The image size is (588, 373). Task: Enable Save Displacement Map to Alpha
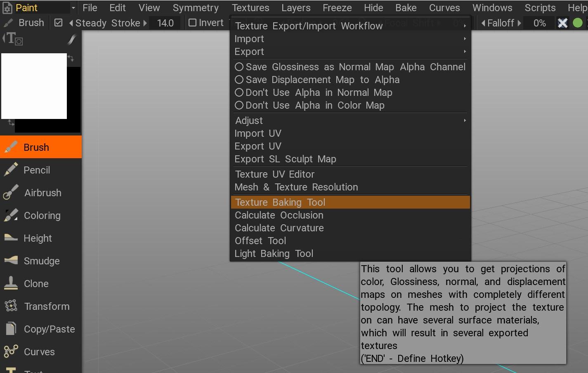tap(239, 80)
